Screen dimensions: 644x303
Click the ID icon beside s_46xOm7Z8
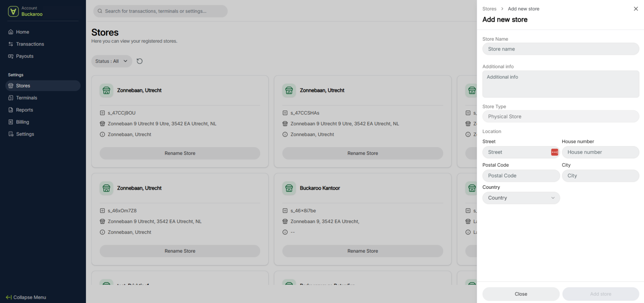click(102, 211)
